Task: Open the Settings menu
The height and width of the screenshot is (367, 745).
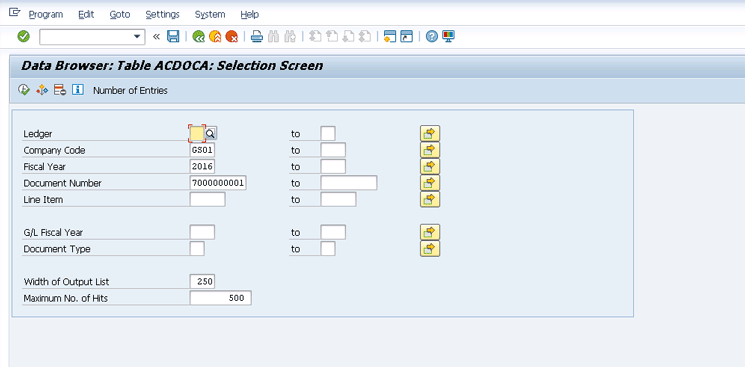Action: (162, 15)
